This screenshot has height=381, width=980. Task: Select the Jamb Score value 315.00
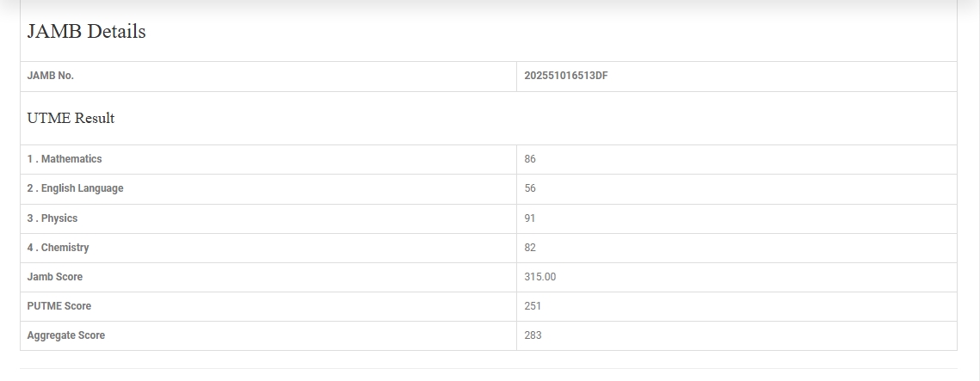coord(539,277)
